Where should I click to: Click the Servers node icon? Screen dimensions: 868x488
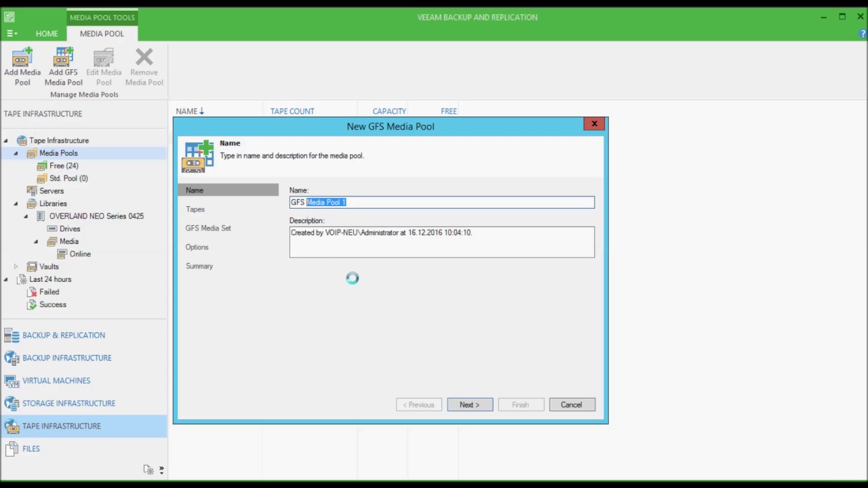pos(32,191)
